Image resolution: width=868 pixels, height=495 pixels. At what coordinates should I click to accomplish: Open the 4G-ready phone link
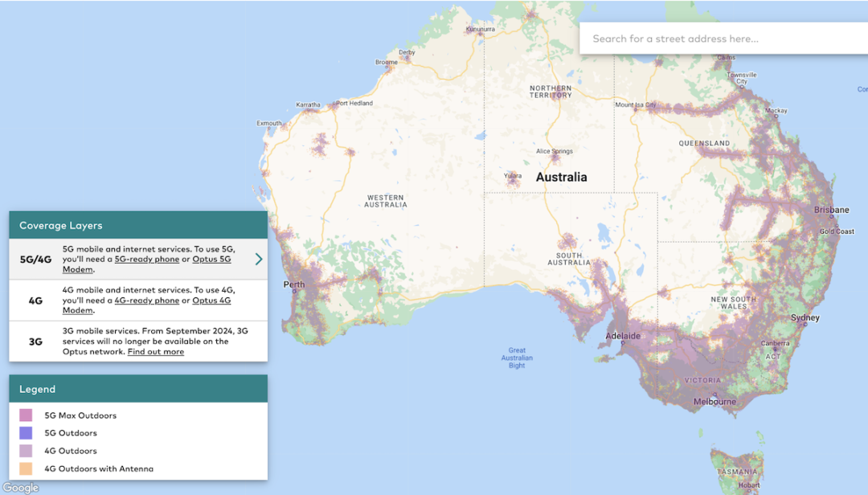pos(145,301)
